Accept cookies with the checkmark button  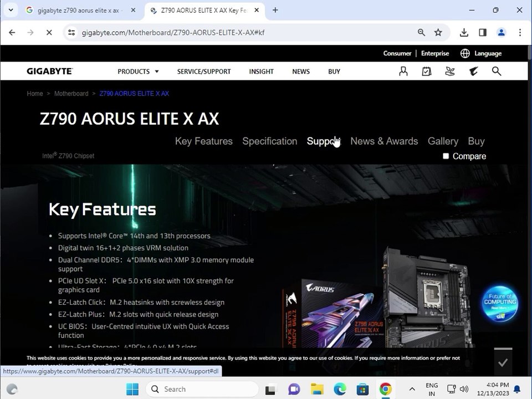[x=503, y=362]
